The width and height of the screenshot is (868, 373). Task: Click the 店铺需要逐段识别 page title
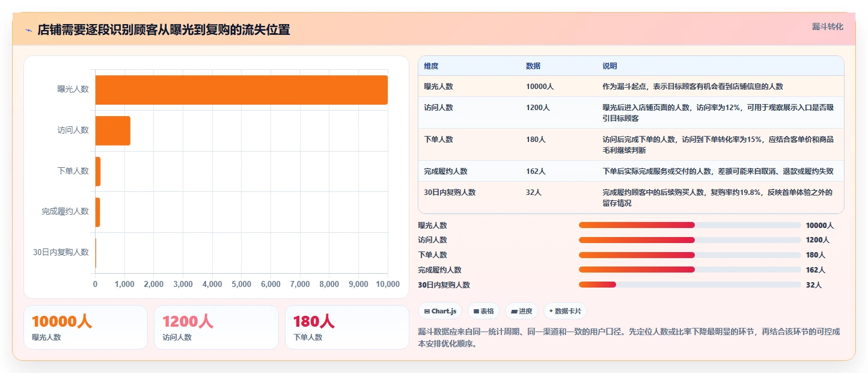pyautogui.click(x=164, y=30)
